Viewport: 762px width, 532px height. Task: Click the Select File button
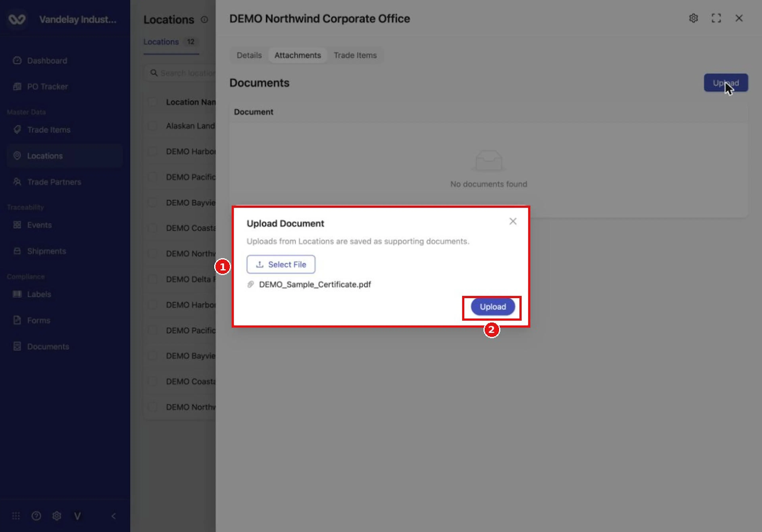coord(281,264)
